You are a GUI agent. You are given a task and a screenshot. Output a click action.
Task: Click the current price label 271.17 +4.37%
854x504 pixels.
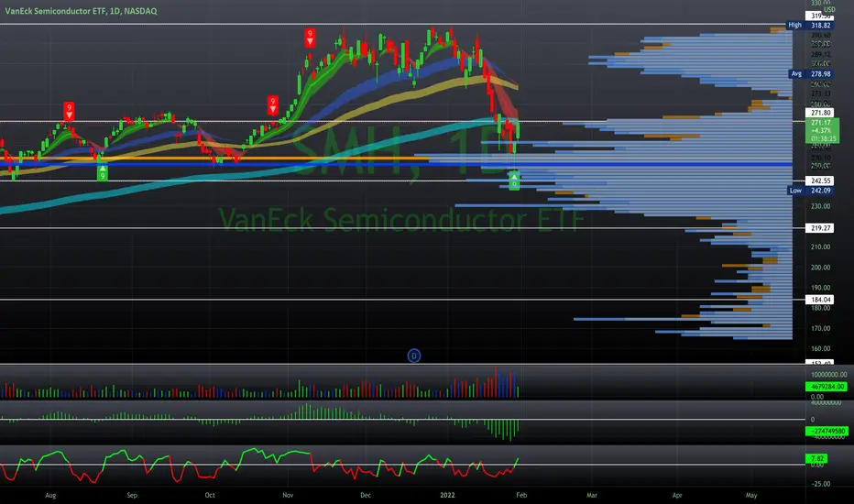pyautogui.click(x=823, y=131)
